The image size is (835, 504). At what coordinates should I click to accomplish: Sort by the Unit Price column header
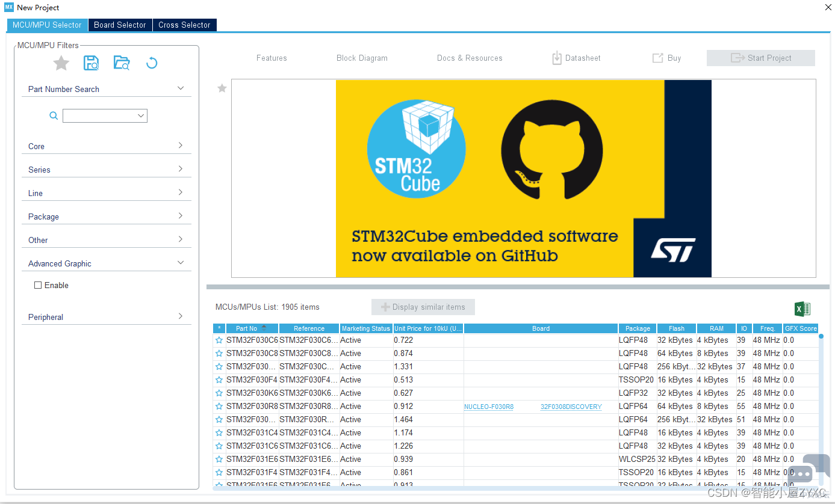[428, 328]
